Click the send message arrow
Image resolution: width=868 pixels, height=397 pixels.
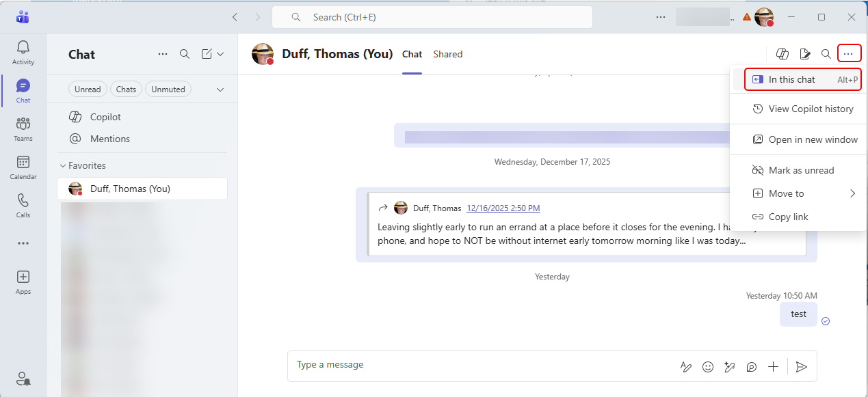tap(802, 367)
